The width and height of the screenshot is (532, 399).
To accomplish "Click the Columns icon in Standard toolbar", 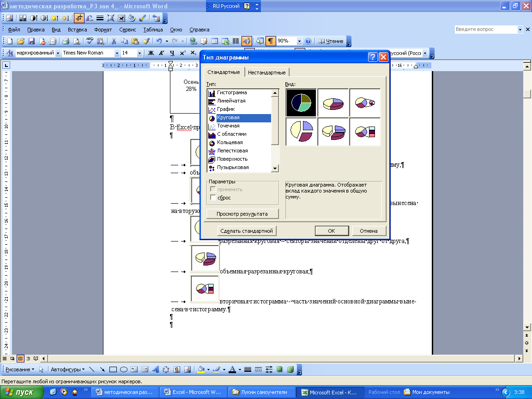I will coord(236,41).
